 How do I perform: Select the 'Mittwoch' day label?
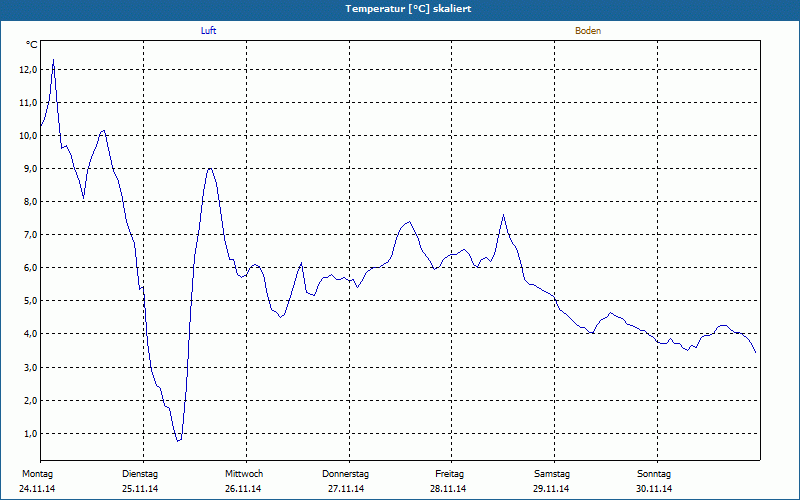244,474
